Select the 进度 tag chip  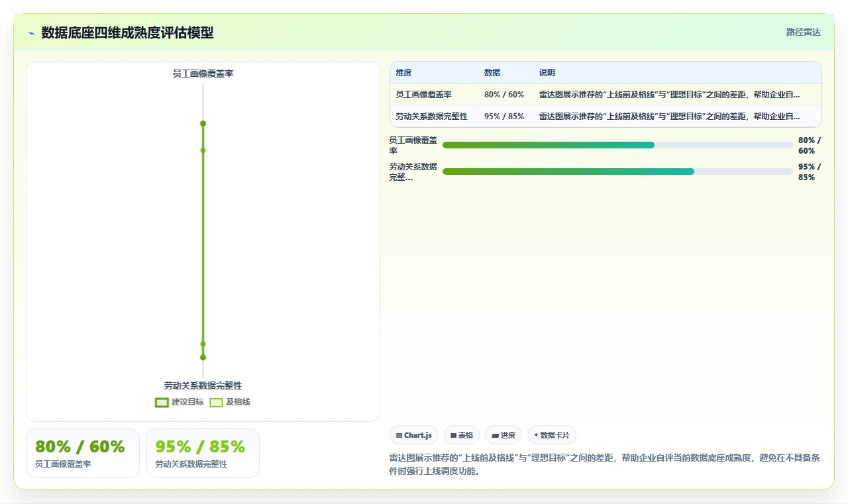pyautogui.click(x=503, y=435)
